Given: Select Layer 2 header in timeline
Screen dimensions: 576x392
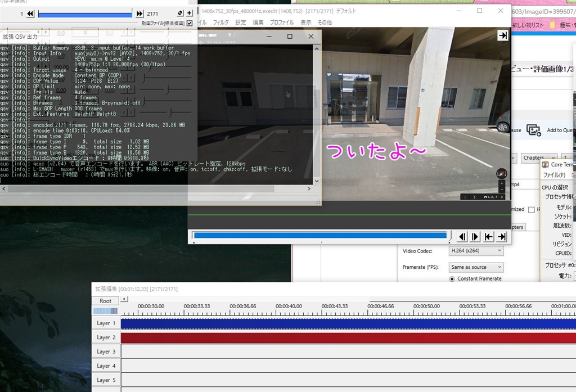Looking at the screenshot, I should pyautogui.click(x=106, y=337).
